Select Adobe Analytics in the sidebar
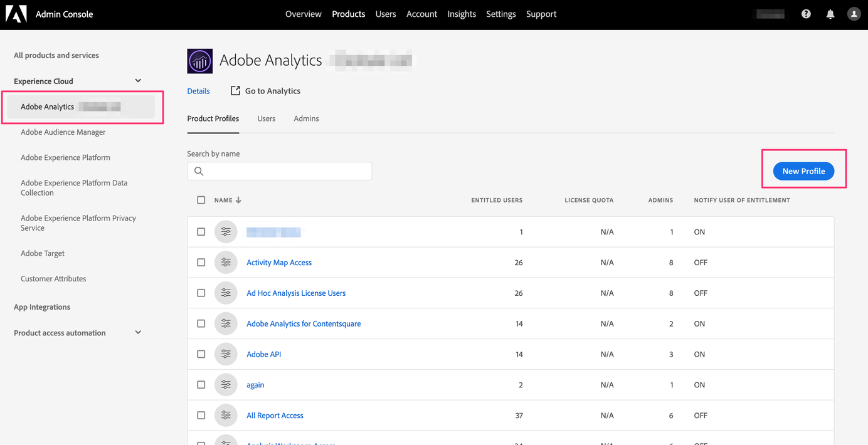The height and width of the screenshot is (445, 868). (81, 107)
